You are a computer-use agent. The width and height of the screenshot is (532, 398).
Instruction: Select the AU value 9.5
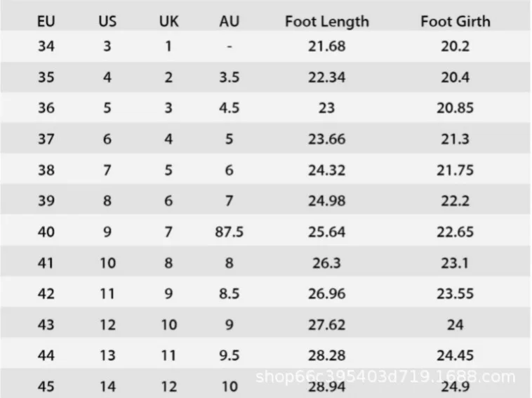(229, 355)
